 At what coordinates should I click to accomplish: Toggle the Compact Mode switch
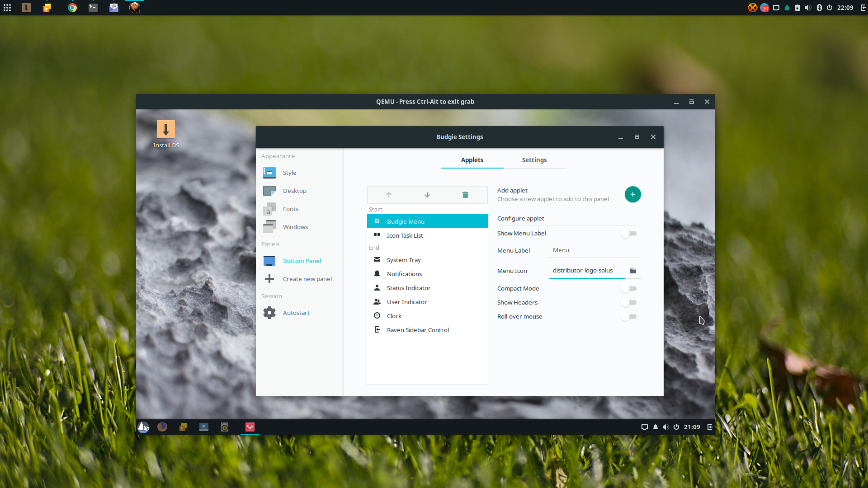[x=629, y=288]
